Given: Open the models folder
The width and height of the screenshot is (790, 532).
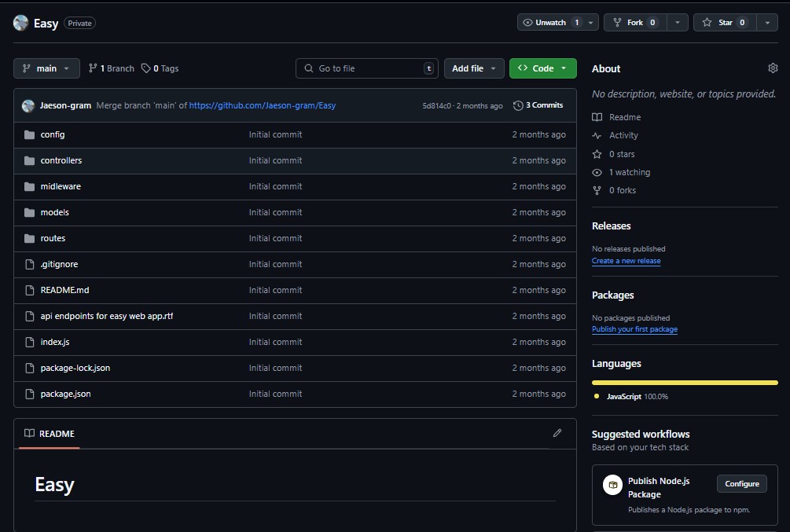Looking at the screenshot, I should pos(54,213).
